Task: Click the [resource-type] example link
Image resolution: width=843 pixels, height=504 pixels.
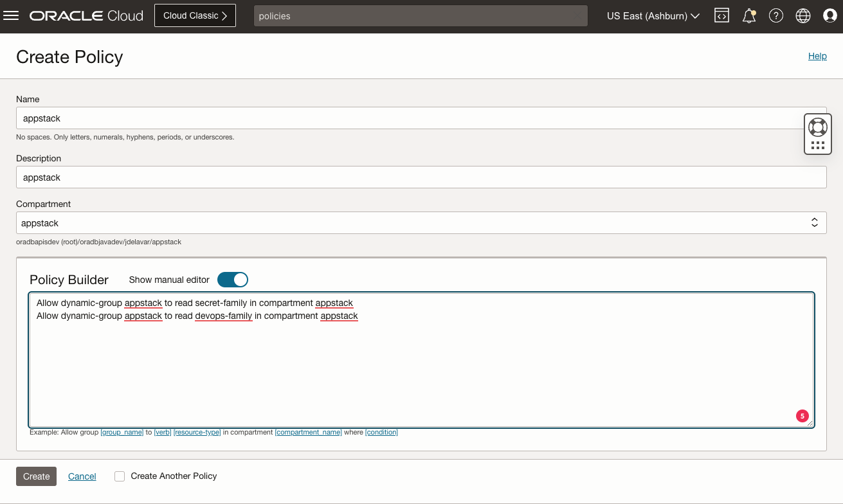Action: click(x=197, y=432)
